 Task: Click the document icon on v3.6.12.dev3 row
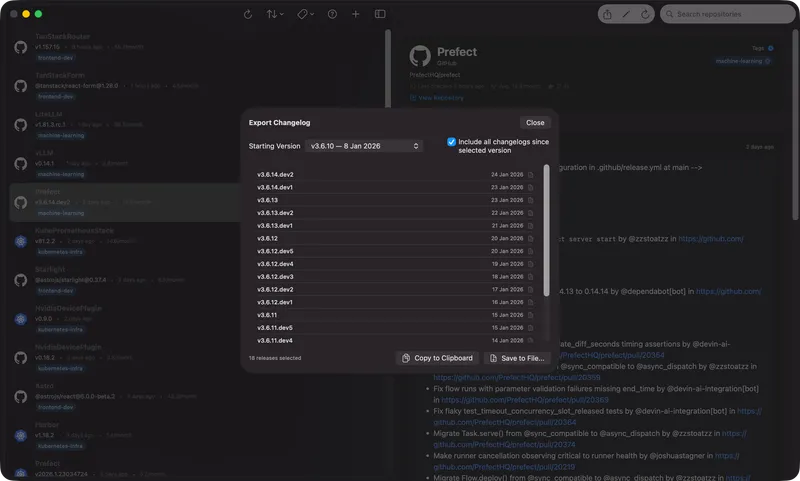(531, 277)
